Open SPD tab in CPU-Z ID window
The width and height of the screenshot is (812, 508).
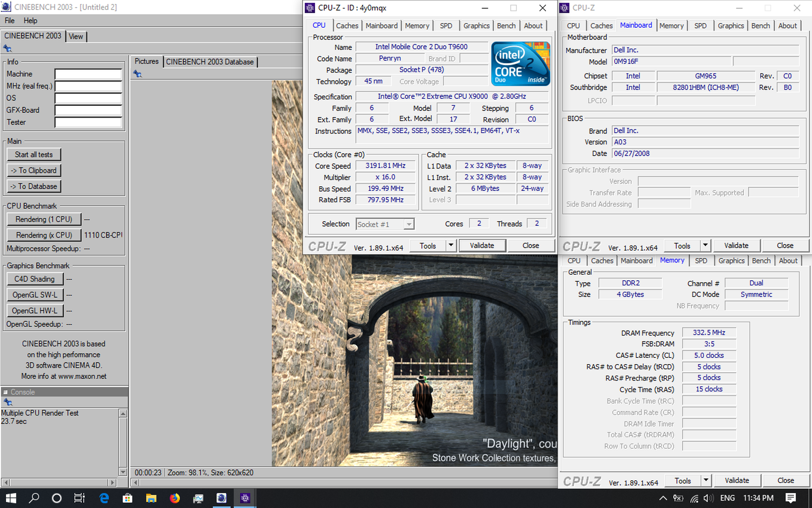[446, 26]
